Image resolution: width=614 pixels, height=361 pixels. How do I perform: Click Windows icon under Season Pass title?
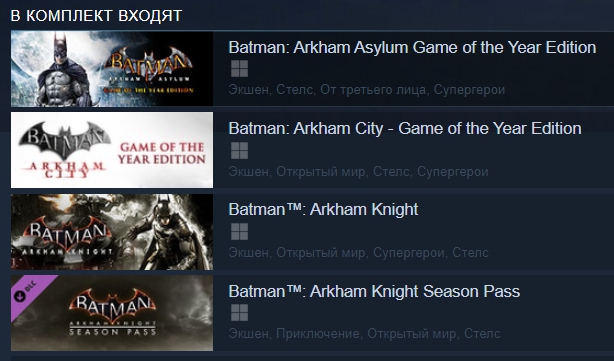click(239, 313)
